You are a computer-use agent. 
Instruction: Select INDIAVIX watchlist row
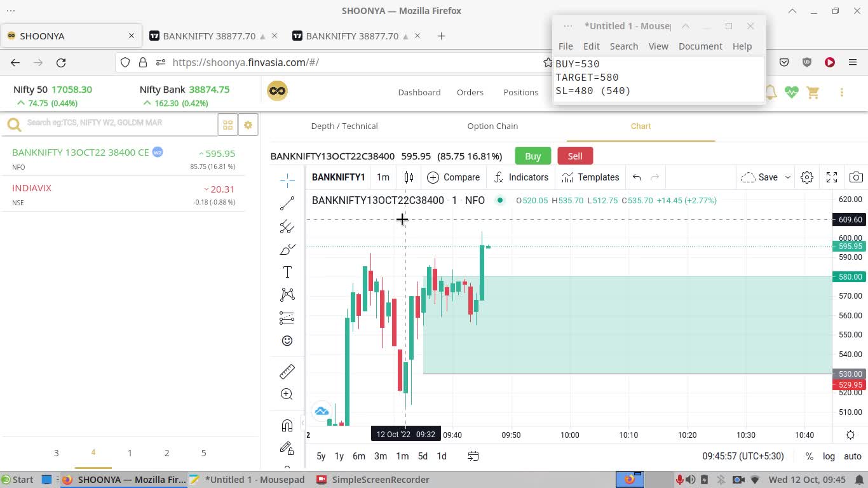[x=124, y=194]
